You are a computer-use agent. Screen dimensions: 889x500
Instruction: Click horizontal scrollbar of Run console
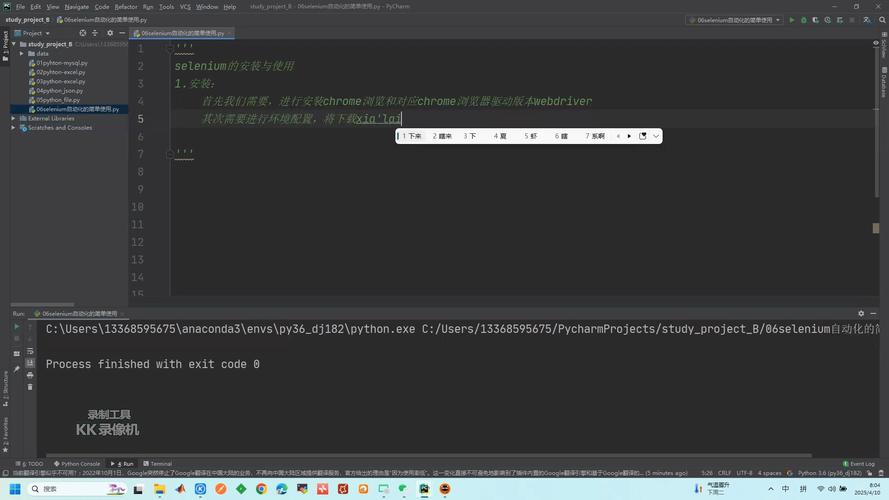point(429,455)
